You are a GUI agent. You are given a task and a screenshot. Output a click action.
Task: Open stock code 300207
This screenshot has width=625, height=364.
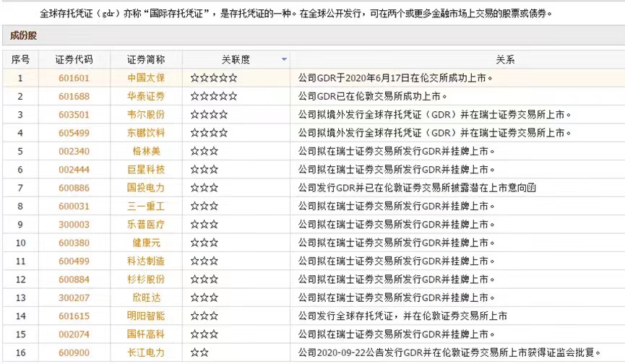tap(74, 298)
